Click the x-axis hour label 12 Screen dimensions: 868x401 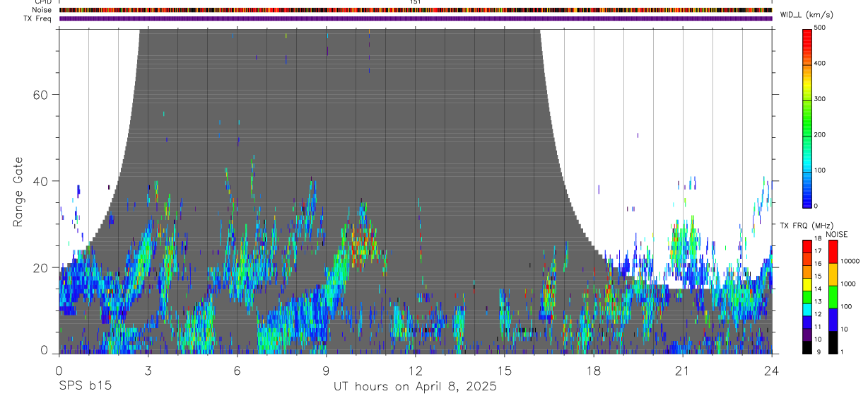click(x=416, y=370)
